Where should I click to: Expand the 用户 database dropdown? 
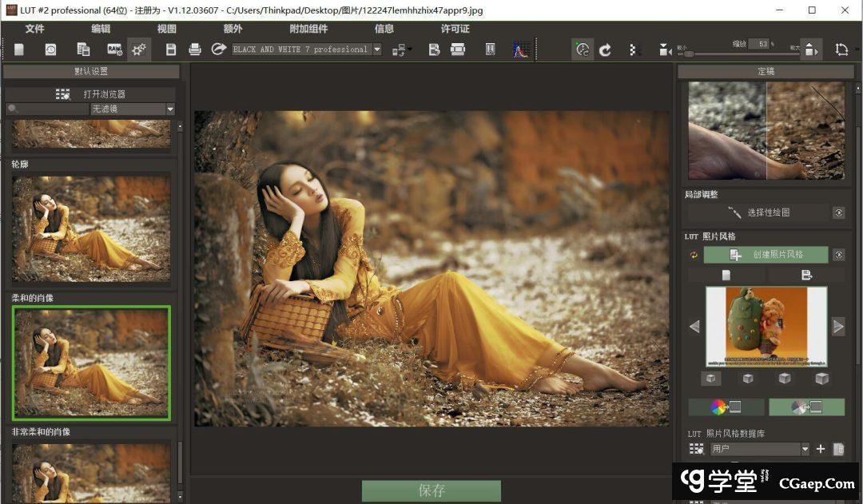tap(805, 450)
